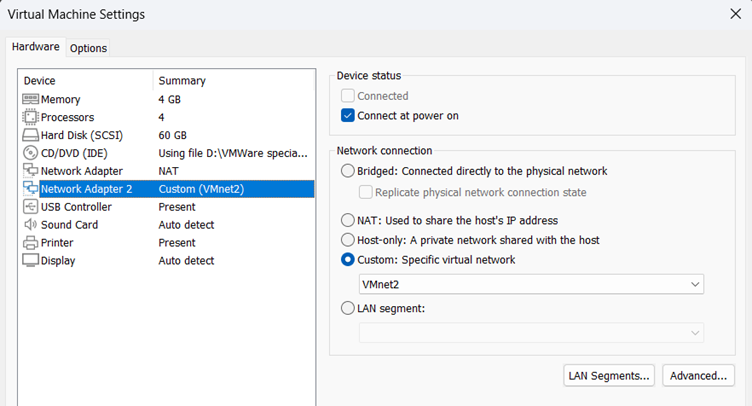Select the first Network Adapter icon
This screenshot has height=406, width=752.
click(30, 171)
